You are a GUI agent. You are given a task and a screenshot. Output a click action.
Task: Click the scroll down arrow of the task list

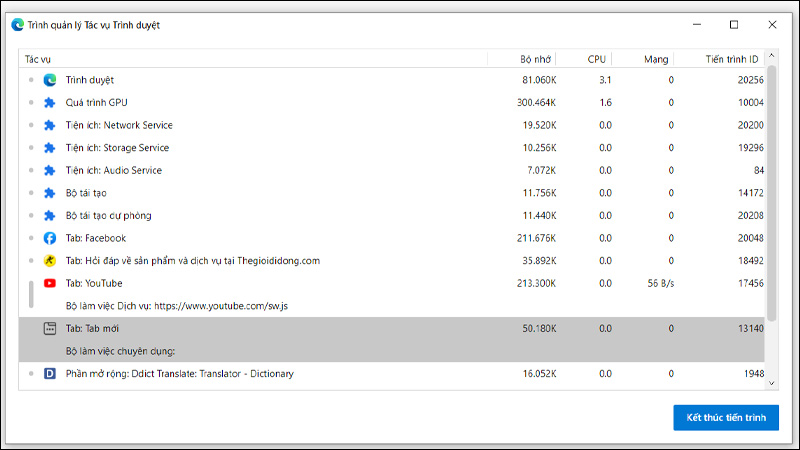tap(771, 383)
